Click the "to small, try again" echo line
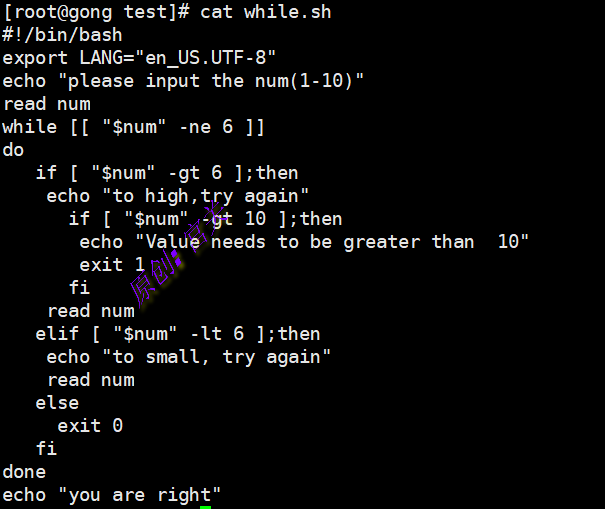 (x=189, y=357)
